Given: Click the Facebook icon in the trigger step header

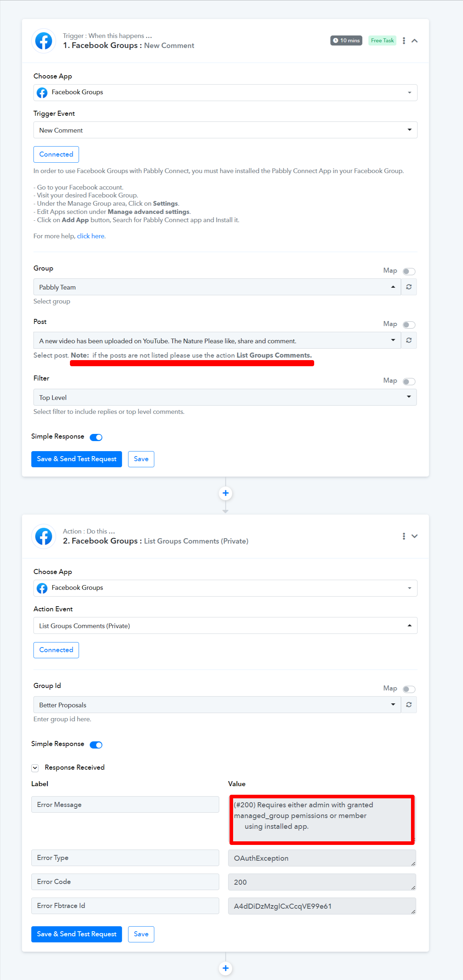Looking at the screenshot, I should (x=44, y=41).
